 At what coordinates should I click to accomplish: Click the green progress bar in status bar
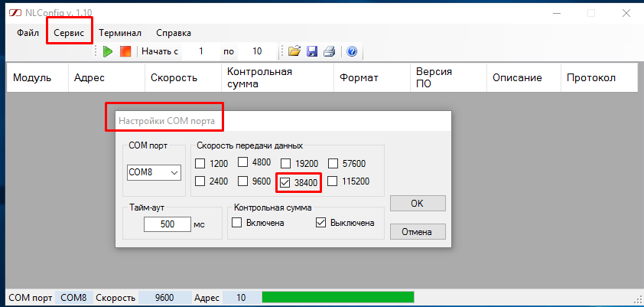coord(337,298)
